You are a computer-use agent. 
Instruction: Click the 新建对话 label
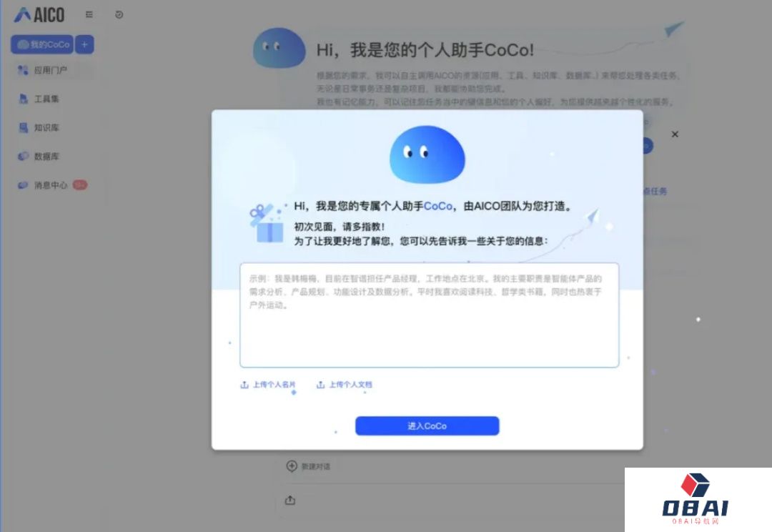click(x=316, y=466)
